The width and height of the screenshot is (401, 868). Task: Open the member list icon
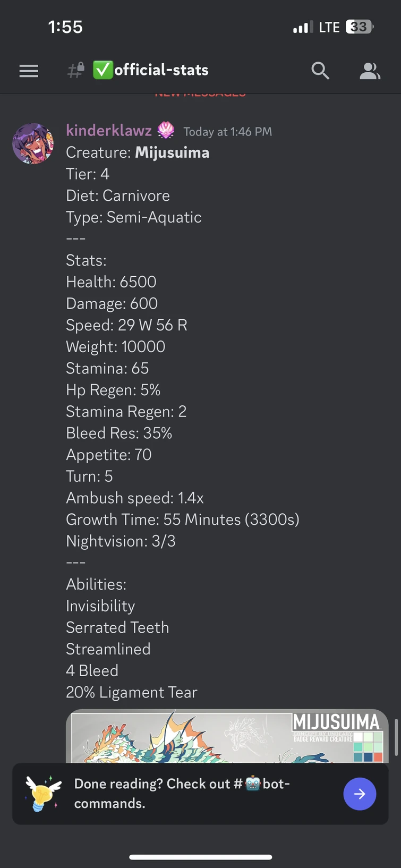pyautogui.click(x=370, y=71)
